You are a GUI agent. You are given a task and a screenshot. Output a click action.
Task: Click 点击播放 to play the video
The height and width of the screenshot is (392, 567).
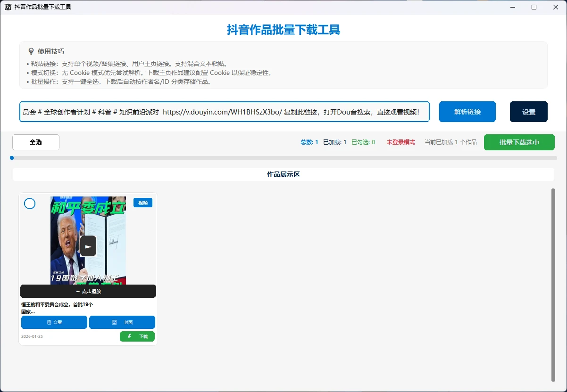[x=88, y=291]
